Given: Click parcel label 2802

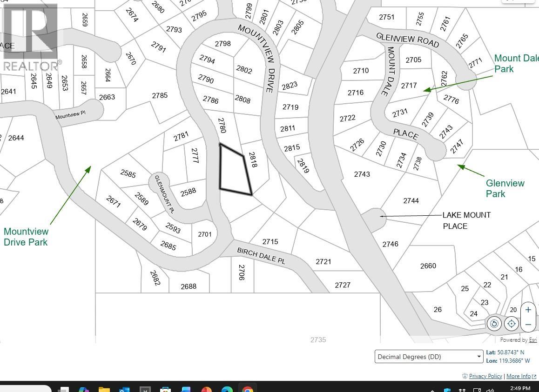Looking at the screenshot, I should tap(244, 69).
